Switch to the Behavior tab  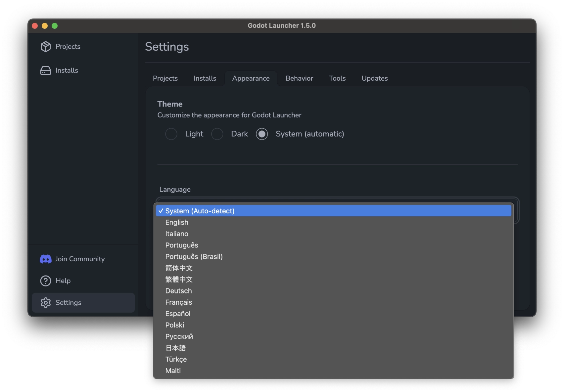tap(299, 78)
